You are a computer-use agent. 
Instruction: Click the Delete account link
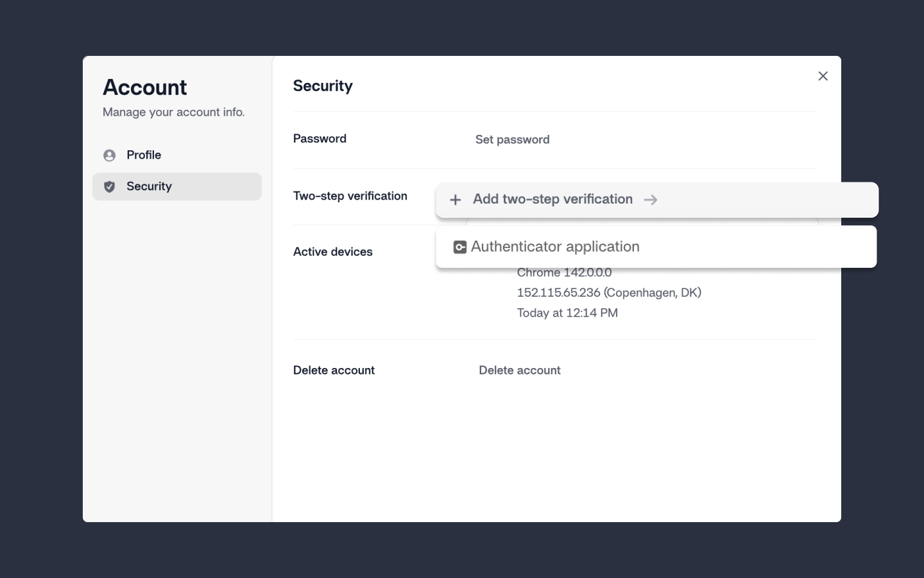tap(520, 370)
